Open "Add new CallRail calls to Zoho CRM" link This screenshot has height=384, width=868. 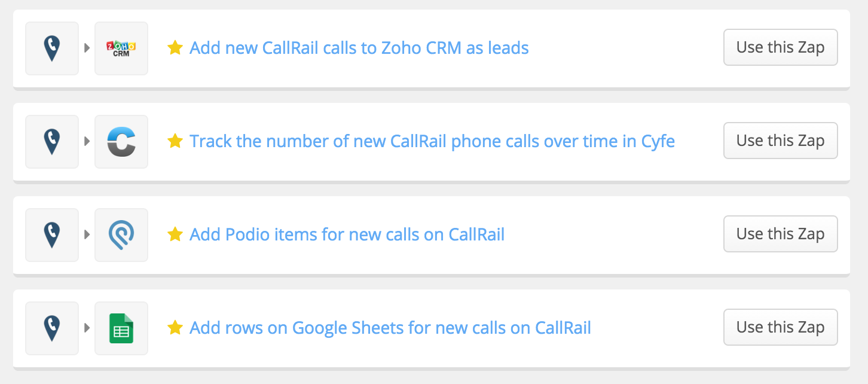pyautogui.click(x=359, y=48)
